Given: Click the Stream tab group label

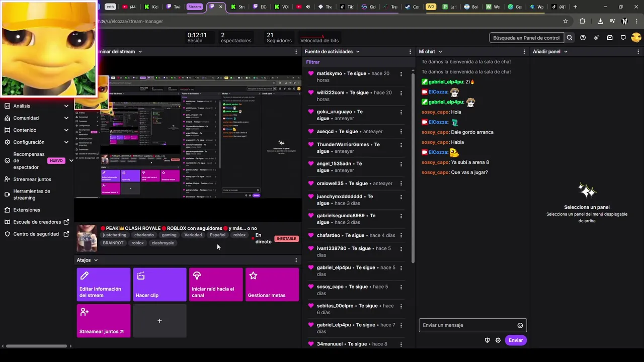Looking at the screenshot, I should pyautogui.click(x=194, y=7).
